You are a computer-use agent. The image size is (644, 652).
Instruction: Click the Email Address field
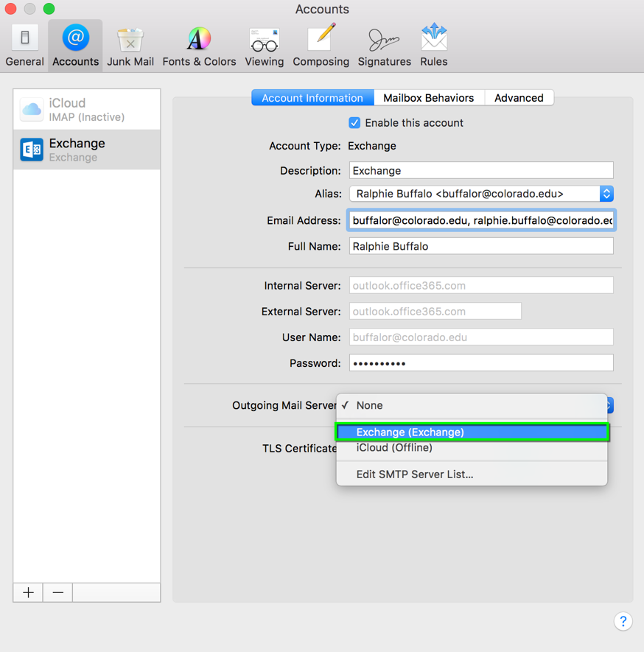(481, 220)
